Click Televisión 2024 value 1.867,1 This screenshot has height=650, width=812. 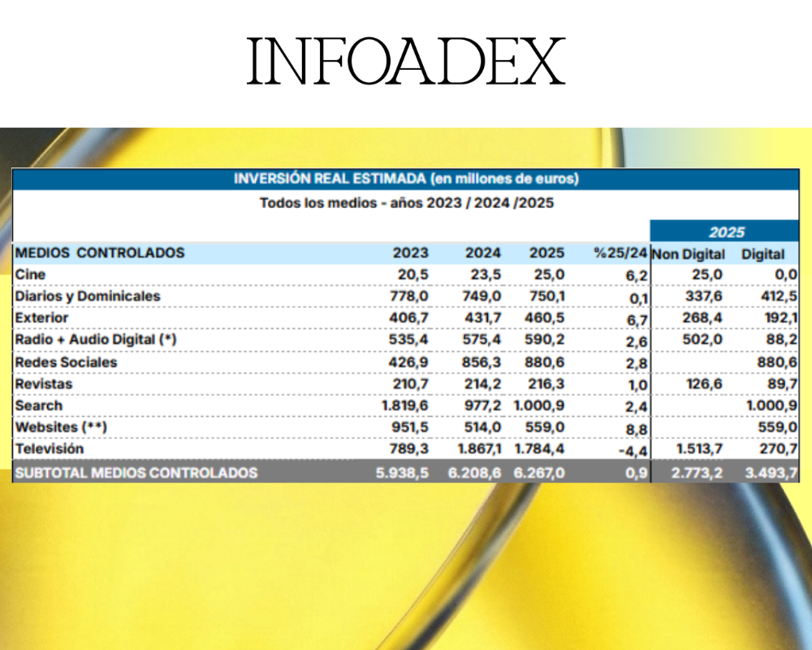pos(480,448)
